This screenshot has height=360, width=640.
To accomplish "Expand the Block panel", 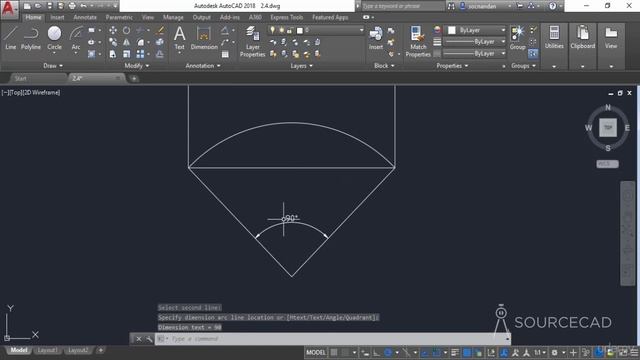I will pos(384,66).
